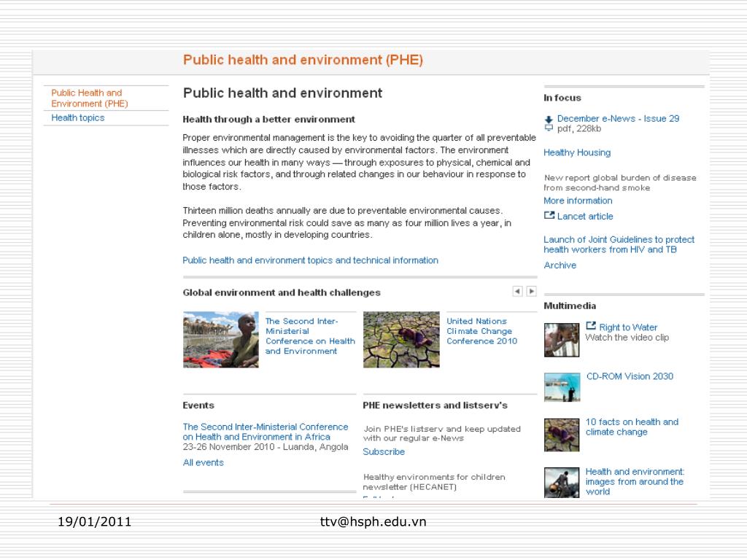
Task: Click the pdf, 228kb file size text
Action: pyautogui.click(x=578, y=128)
